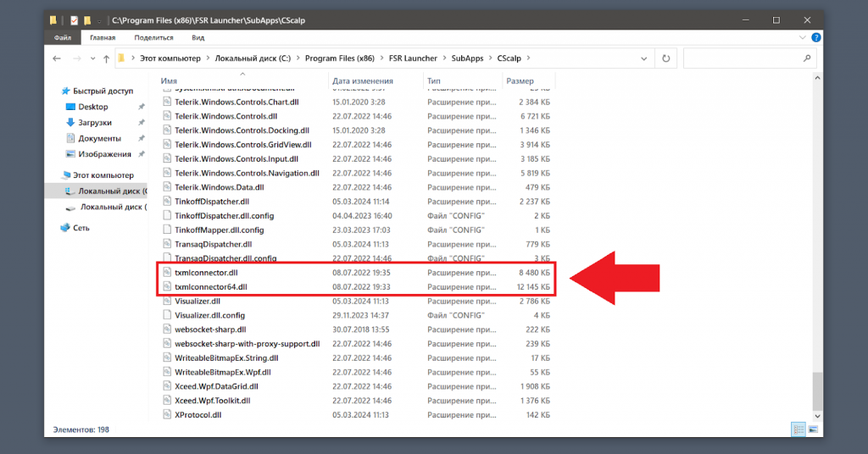The width and height of the screenshot is (868, 454).
Task: Click the pin icon beside Desktop
Action: [x=142, y=107]
